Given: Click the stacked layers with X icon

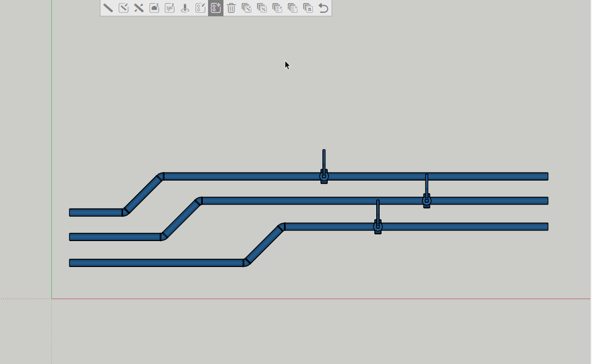Looking at the screenshot, I should (262, 8).
